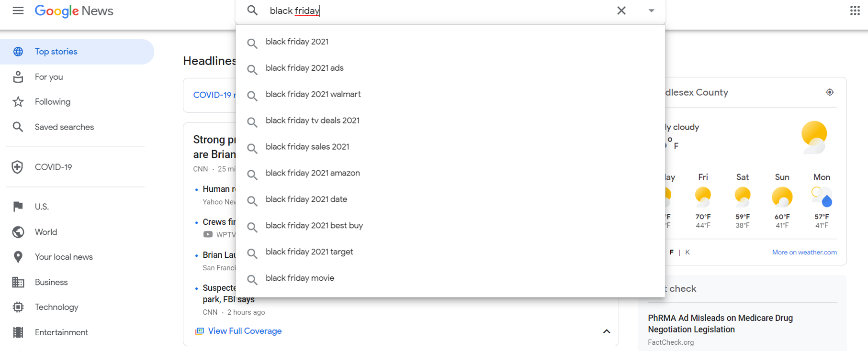Open the hamburger navigation menu
The height and width of the screenshot is (351, 868).
(18, 11)
